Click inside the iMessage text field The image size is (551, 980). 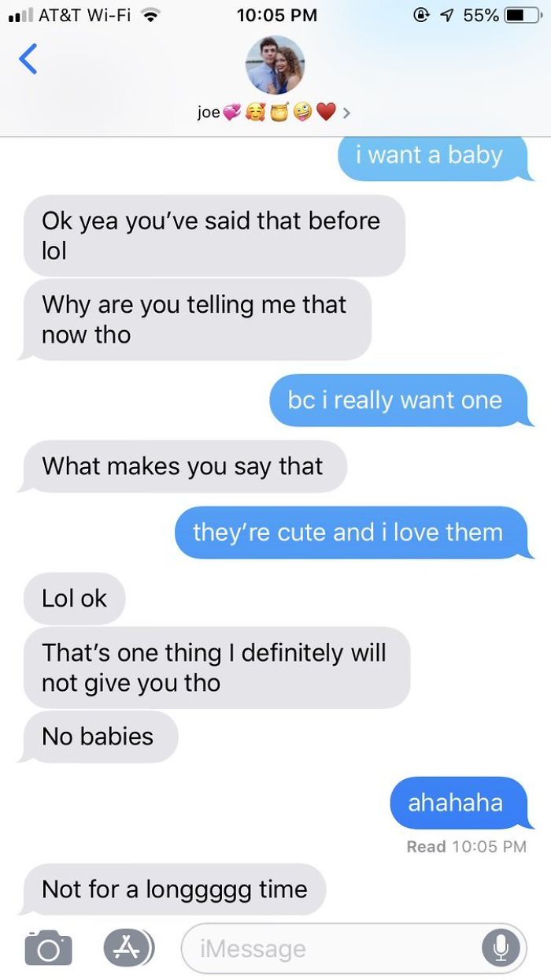click(353, 948)
